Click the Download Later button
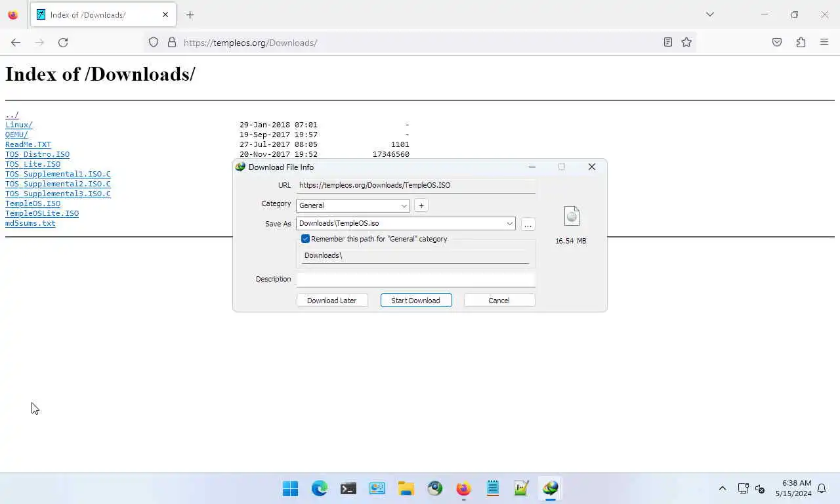Screen dimensions: 840x504 [x=331, y=301]
